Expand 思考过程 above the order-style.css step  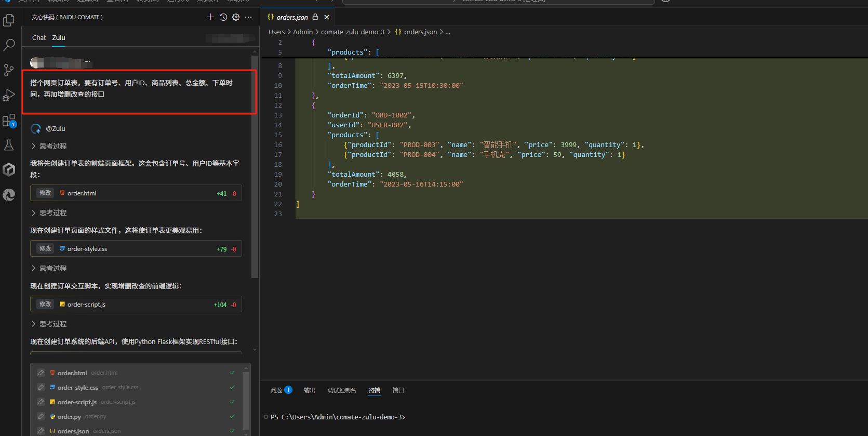tap(49, 213)
